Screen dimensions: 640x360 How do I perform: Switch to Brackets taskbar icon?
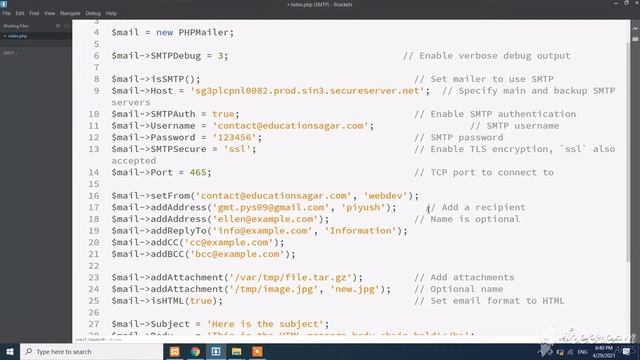[x=216, y=351]
